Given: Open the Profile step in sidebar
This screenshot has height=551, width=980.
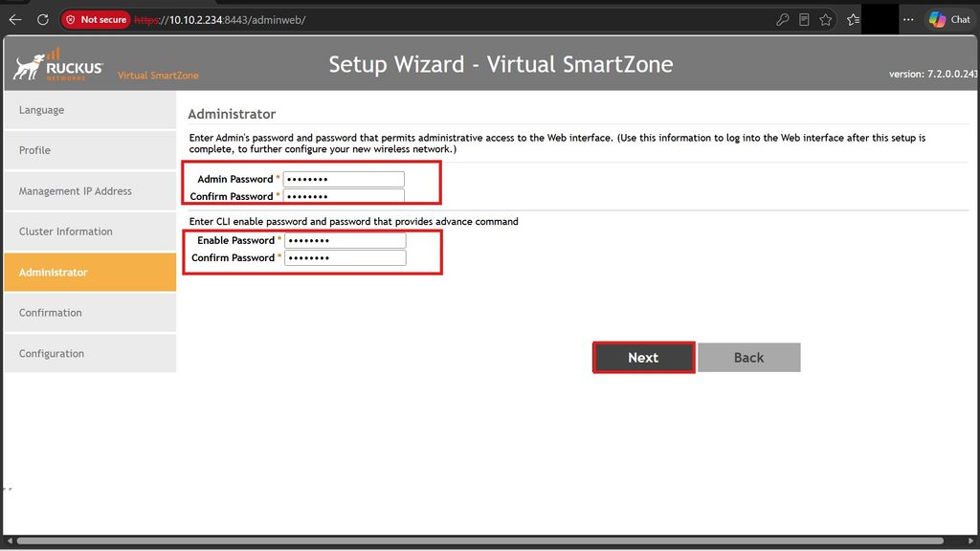Looking at the screenshot, I should coord(90,150).
